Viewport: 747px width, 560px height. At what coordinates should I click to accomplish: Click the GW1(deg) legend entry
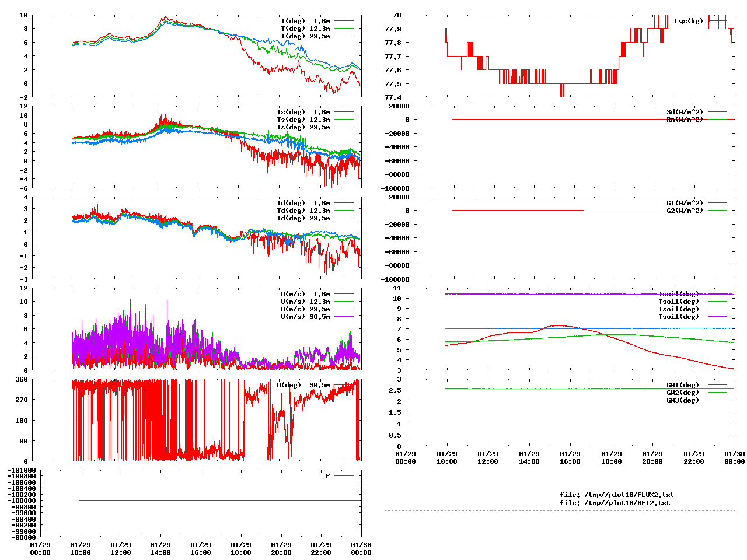[x=683, y=385]
